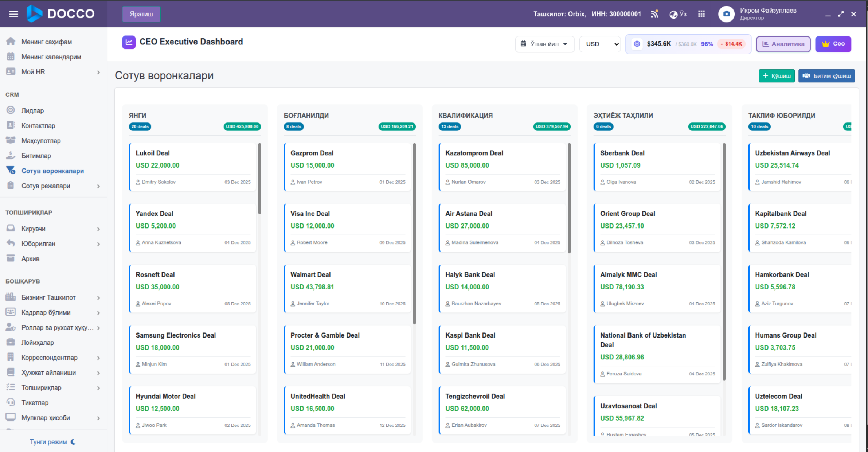Click the USD 379,567.94 total badge
Image resolution: width=868 pixels, height=452 pixels.
(x=552, y=126)
